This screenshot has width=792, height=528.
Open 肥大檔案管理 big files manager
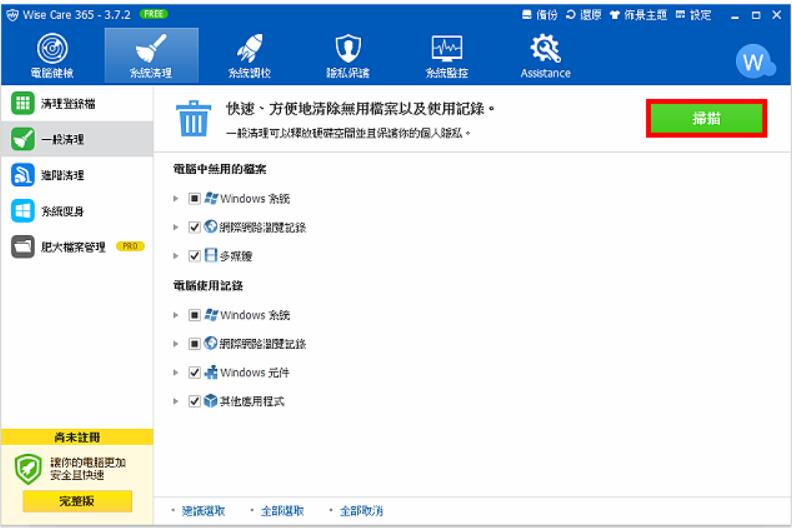pos(77,247)
